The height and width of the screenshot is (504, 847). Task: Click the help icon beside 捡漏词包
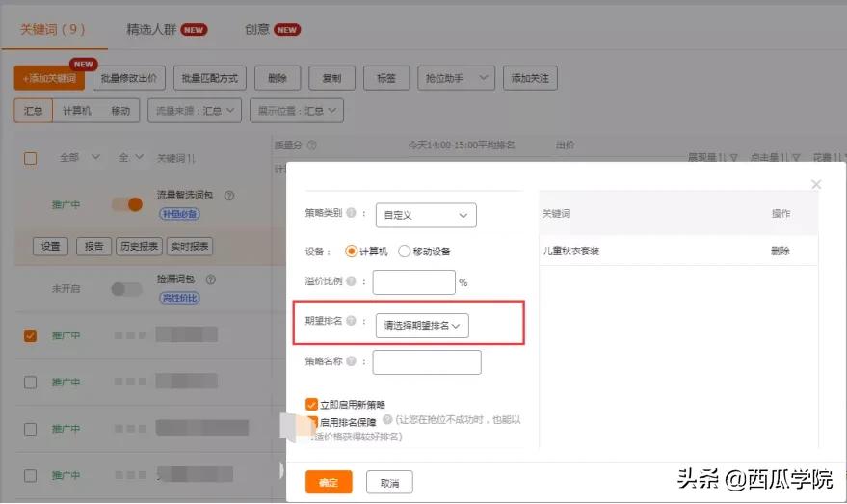pos(211,279)
